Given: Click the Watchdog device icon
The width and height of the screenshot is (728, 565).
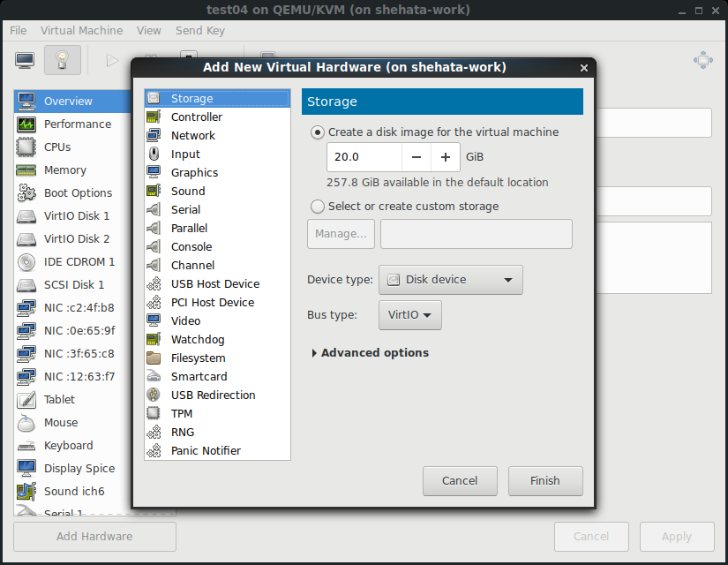Looking at the screenshot, I should point(154,340).
